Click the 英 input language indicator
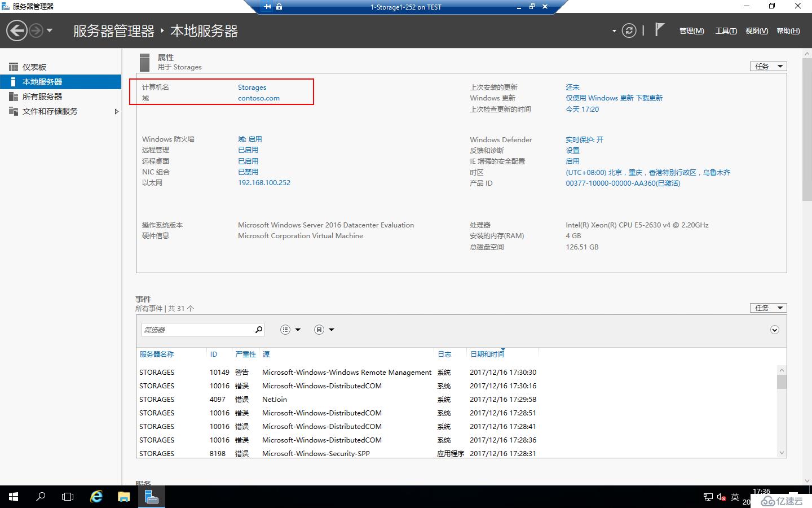812x508 pixels. (x=735, y=497)
